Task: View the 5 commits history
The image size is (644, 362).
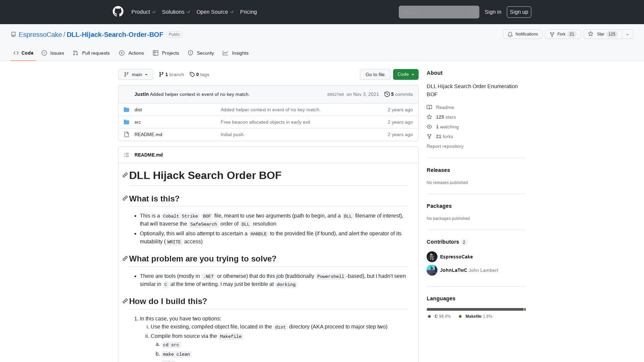Action: coord(398,94)
